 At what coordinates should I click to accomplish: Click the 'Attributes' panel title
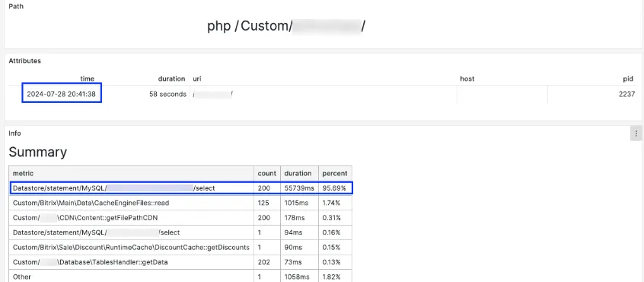[24, 61]
